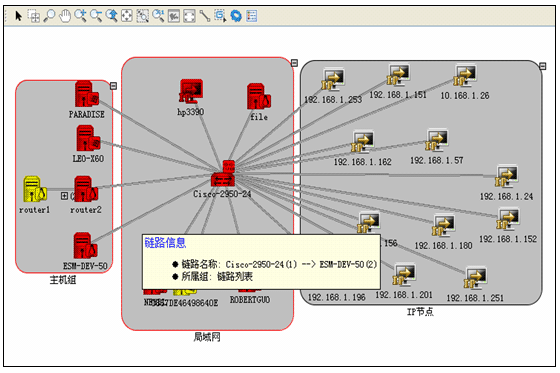This screenshot has height=373, width=560.
Task: Activate the hand pan tool
Action: 65,16
